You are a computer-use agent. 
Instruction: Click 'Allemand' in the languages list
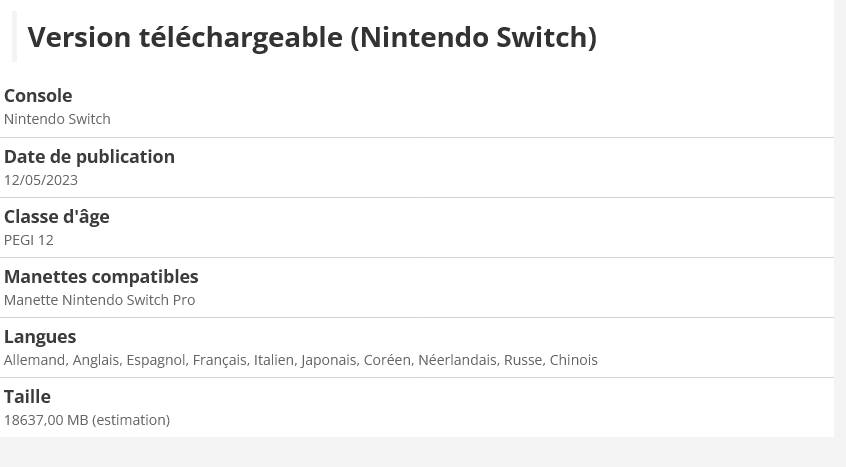pos(35,360)
